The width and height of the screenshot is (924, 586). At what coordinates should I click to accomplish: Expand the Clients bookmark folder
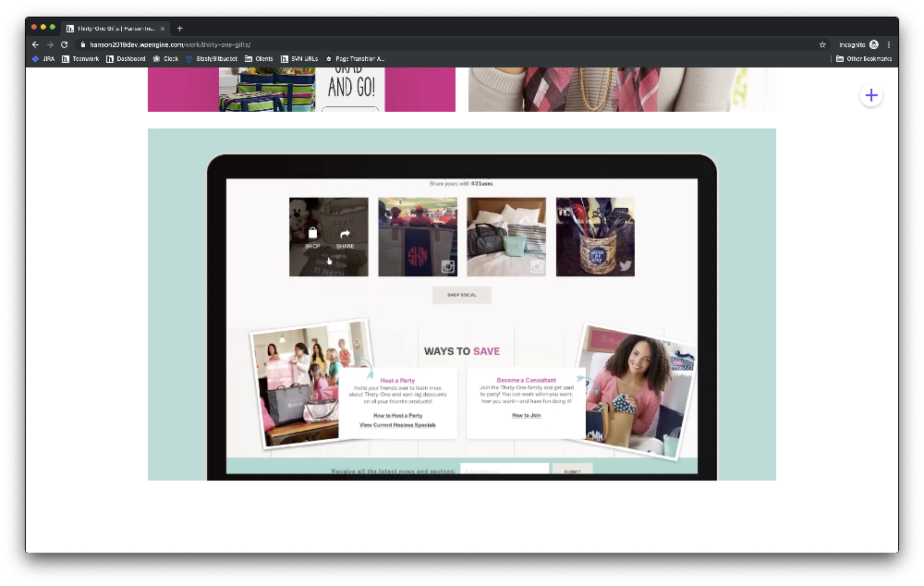click(259, 59)
